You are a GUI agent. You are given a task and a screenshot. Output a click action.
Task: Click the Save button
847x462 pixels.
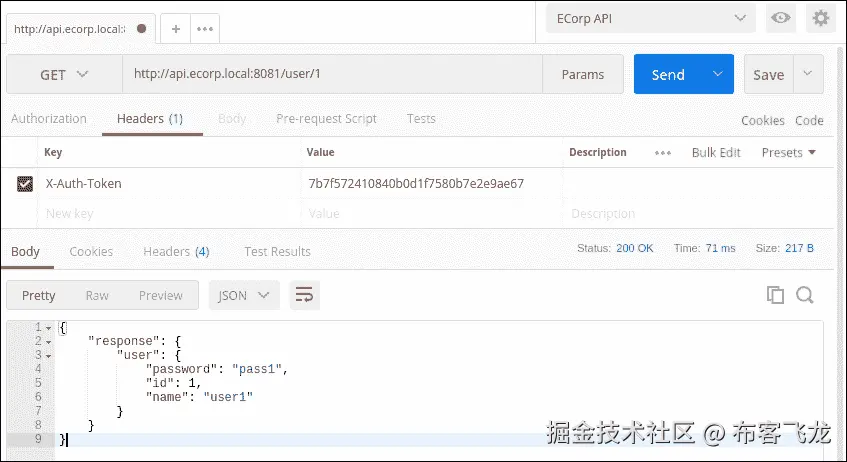[769, 74]
